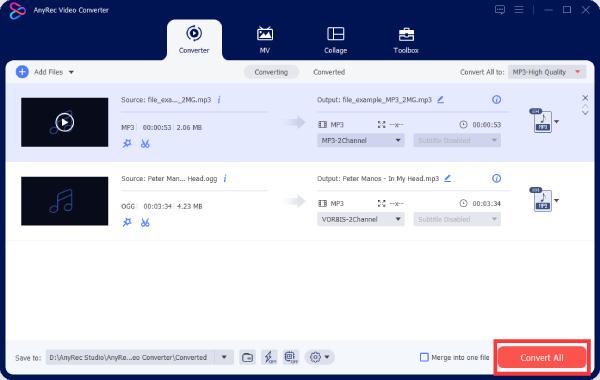600x380 pixels.
Task: Click the AnyRec logo icon
Action: [x=17, y=10]
